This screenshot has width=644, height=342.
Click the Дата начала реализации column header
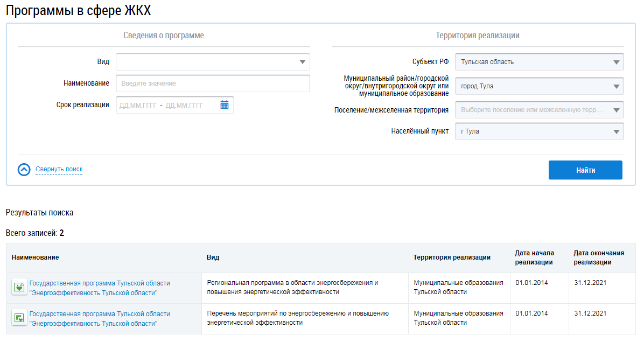click(x=534, y=257)
